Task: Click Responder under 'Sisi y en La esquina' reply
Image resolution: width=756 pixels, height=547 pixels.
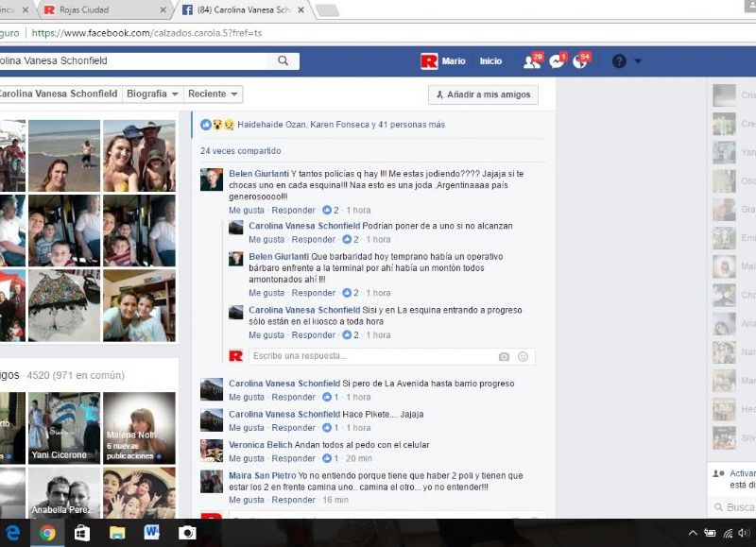Action: [314, 335]
